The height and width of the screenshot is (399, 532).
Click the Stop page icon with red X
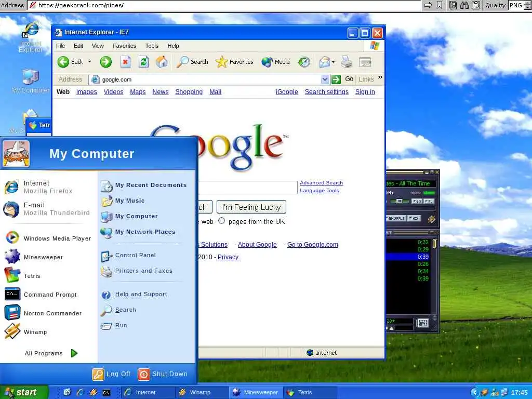tap(125, 62)
